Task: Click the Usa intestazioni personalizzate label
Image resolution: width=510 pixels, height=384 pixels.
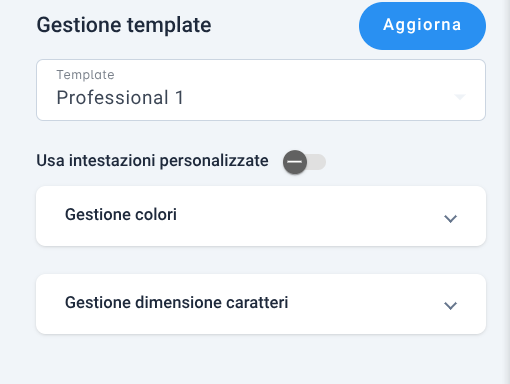Action: click(152, 161)
